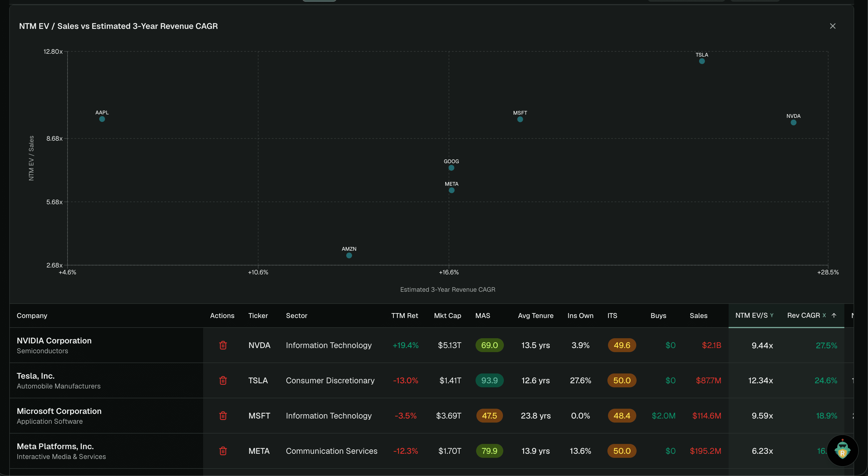Sort by Sales column header
The width and height of the screenshot is (868, 476).
click(698, 315)
